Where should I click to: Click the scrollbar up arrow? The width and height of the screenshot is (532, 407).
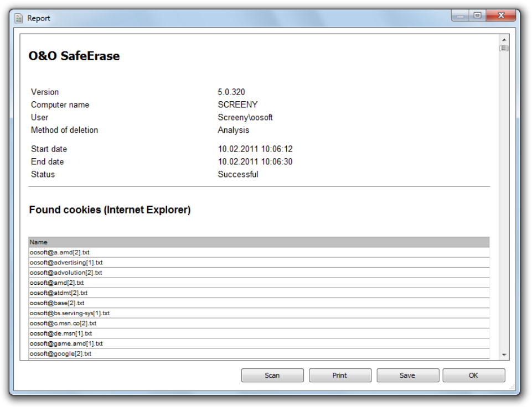coord(504,40)
